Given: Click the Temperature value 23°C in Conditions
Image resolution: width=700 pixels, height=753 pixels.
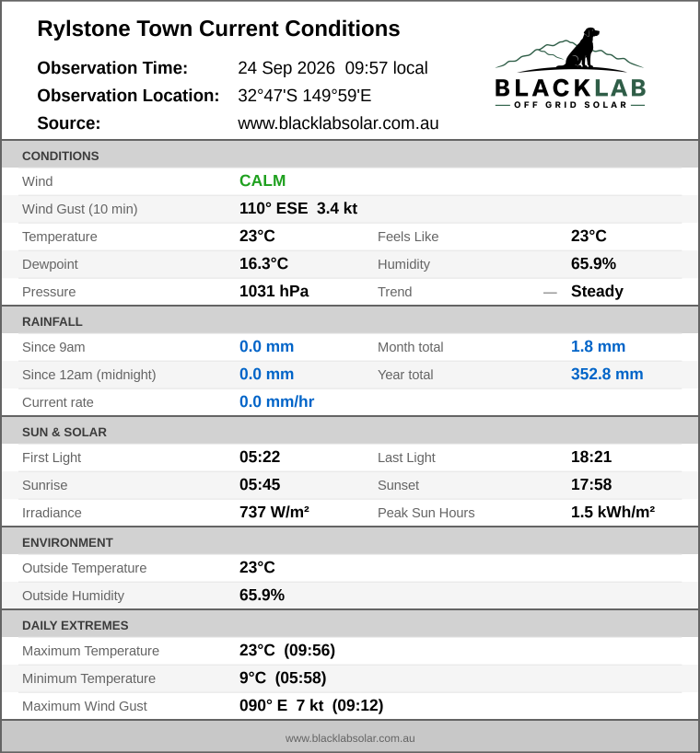Looking at the screenshot, I should pyautogui.click(x=257, y=237).
